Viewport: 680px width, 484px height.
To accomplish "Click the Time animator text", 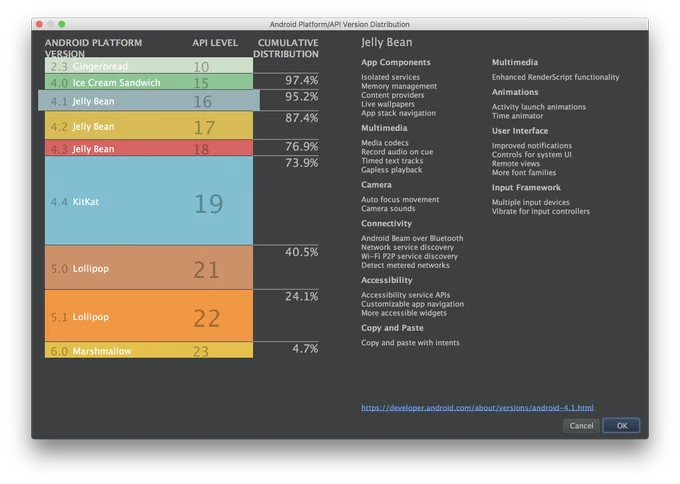I will 517,116.
